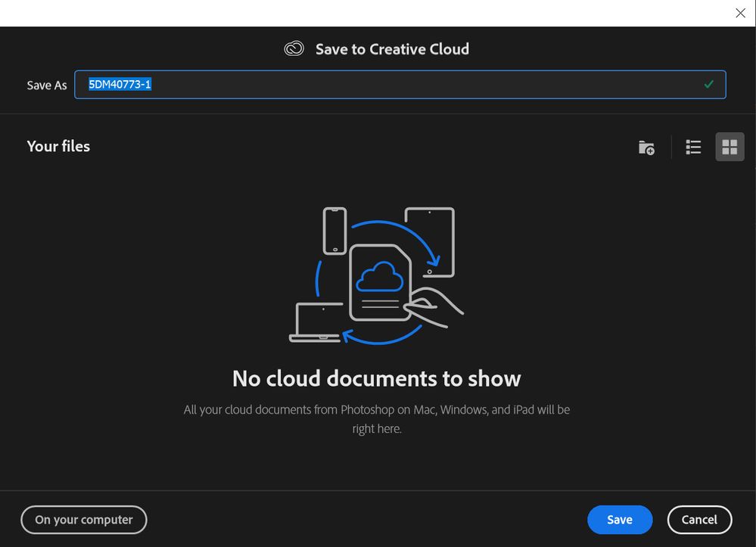
Task: Cancel the Save to Creative Cloud dialog
Action: 699,520
